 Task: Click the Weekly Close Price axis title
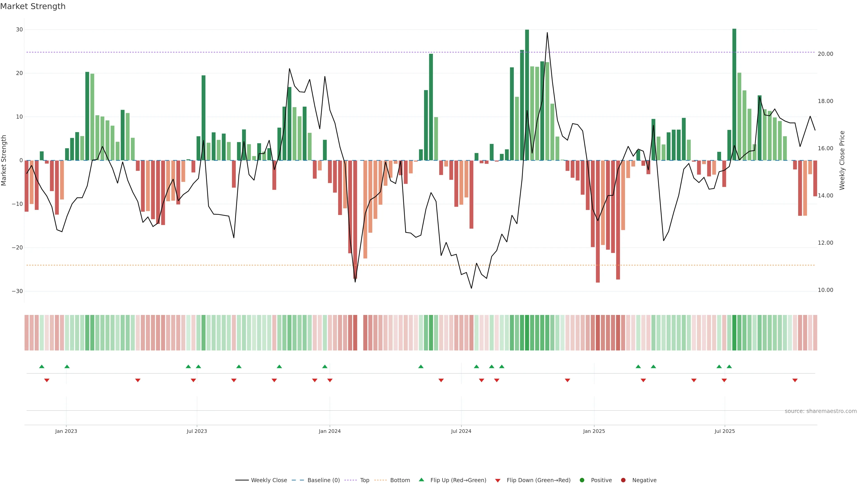coord(842,160)
